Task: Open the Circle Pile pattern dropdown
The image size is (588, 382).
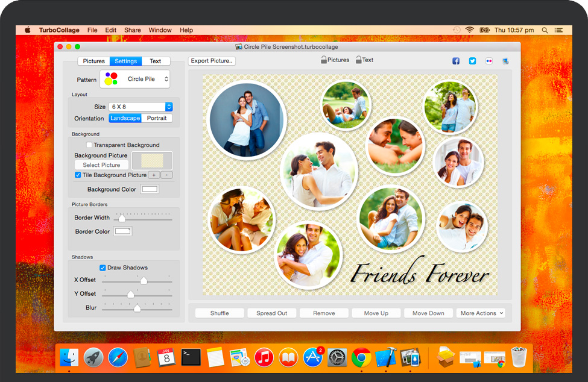Action: (x=134, y=79)
